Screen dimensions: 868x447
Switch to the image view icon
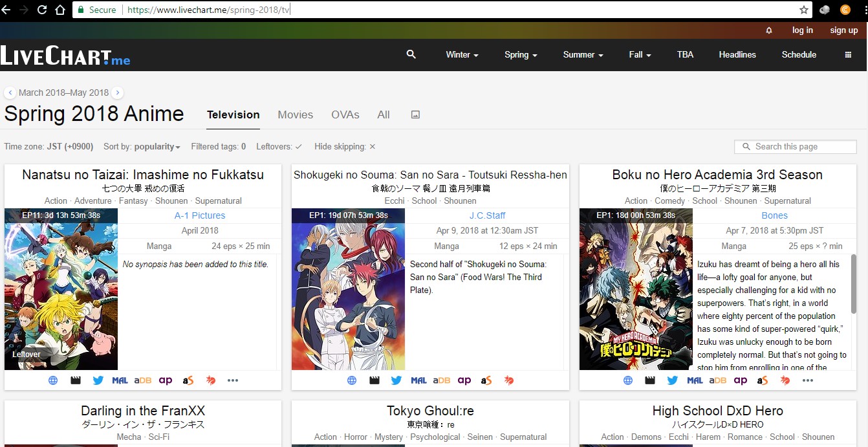click(x=416, y=114)
